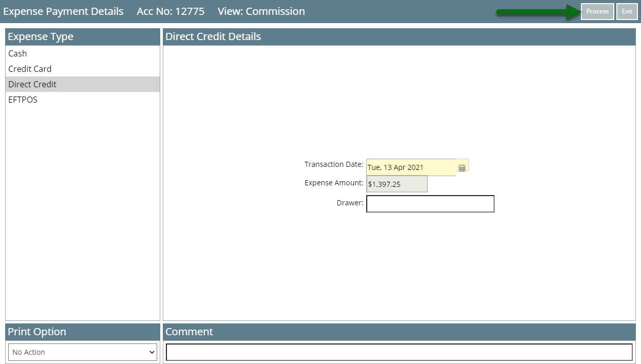The width and height of the screenshot is (641, 364).
Task: Click into the Drawer input field
Action: (x=430, y=204)
